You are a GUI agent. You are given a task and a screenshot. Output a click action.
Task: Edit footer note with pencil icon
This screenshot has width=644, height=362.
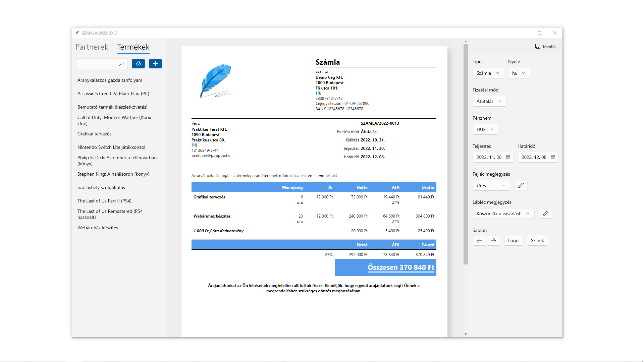(x=545, y=214)
